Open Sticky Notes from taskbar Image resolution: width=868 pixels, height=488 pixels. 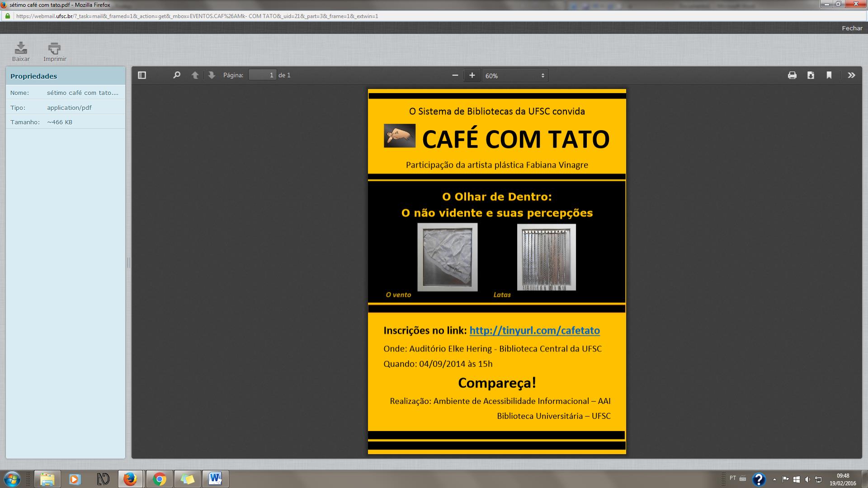point(187,479)
